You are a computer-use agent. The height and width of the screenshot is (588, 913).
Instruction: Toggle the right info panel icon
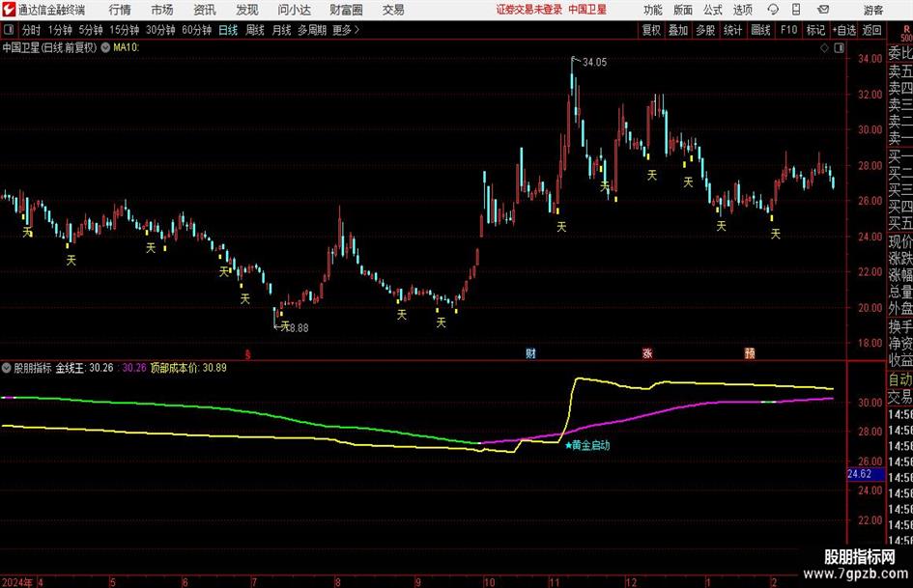click(x=839, y=48)
